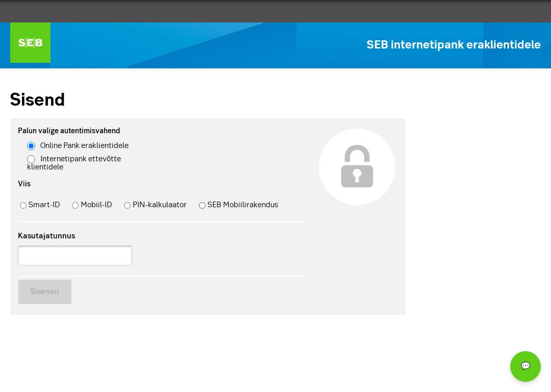Pick SEB Mobiilirakendus radio button
The image size is (551, 392).
pos(202,205)
